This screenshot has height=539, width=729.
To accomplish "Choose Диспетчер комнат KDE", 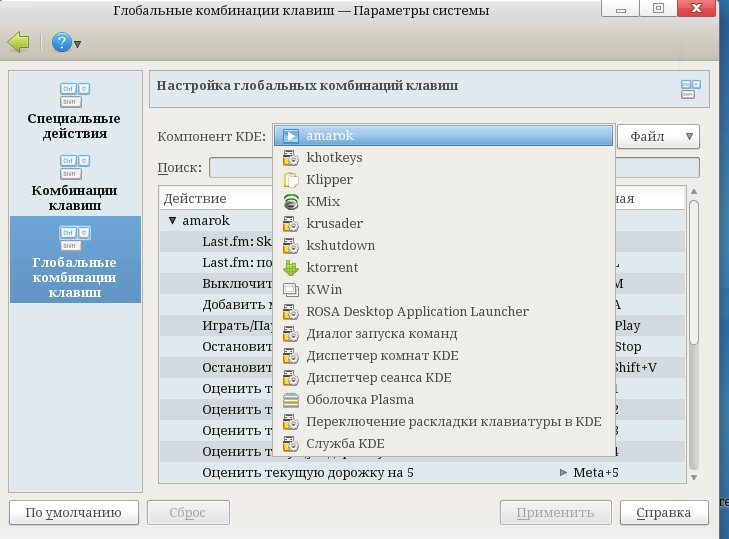I will (444, 356).
